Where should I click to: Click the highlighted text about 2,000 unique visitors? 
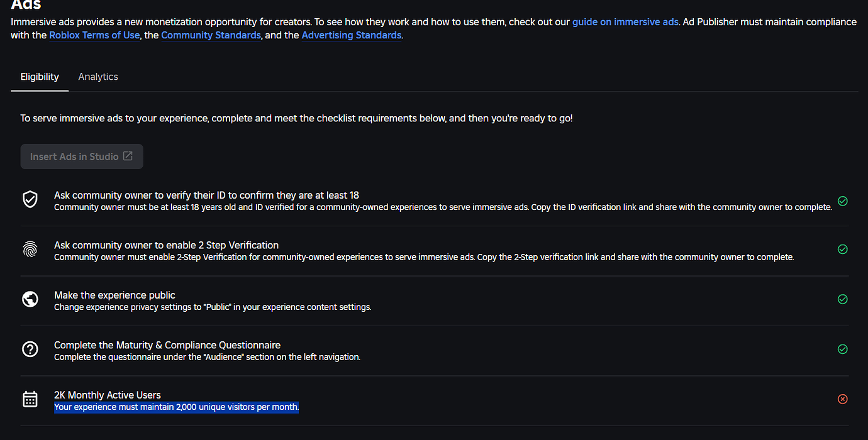176,407
